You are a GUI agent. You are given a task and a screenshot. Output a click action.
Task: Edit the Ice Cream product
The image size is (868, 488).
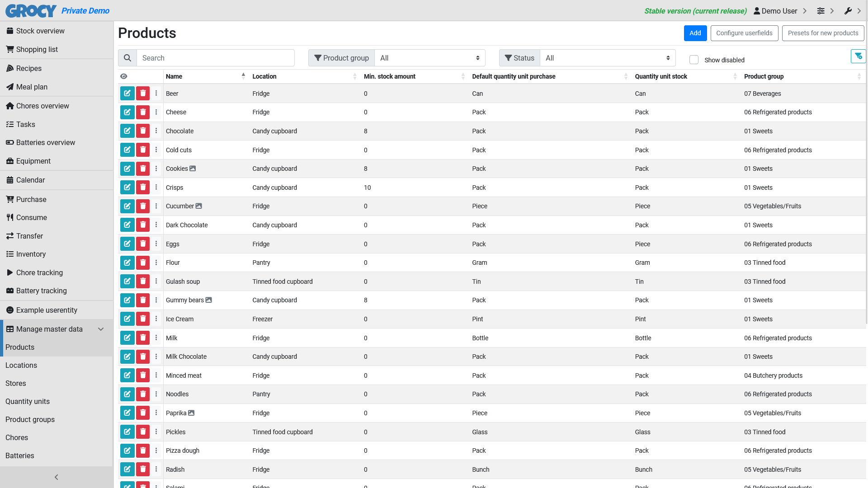click(127, 319)
